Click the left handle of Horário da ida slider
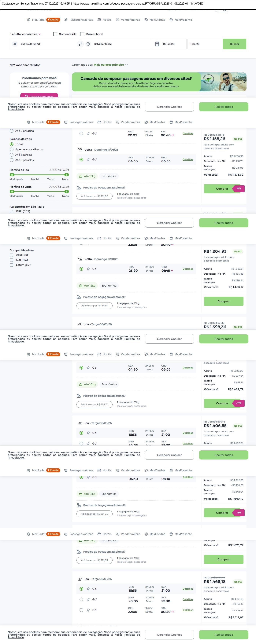Image resolution: width=256 pixels, height=644 pixels. coord(12,175)
